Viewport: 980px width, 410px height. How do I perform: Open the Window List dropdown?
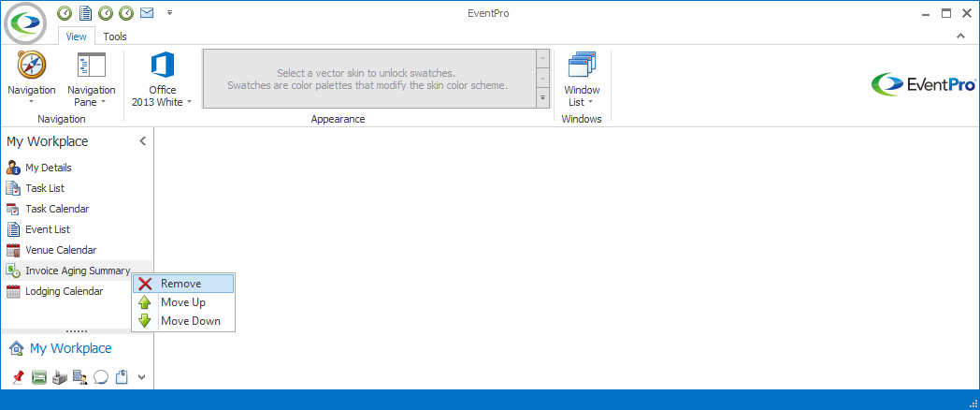582,79
